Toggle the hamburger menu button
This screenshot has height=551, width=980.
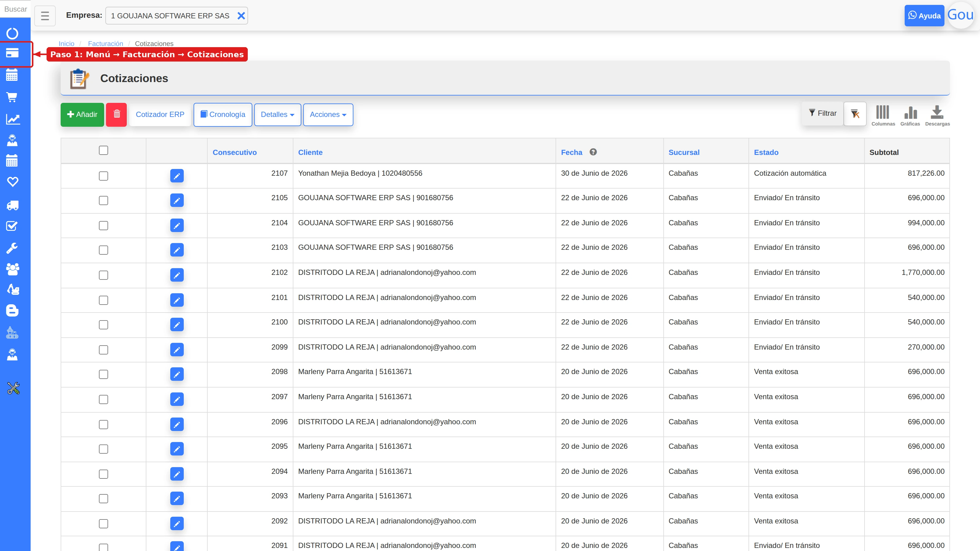point(45,16)
